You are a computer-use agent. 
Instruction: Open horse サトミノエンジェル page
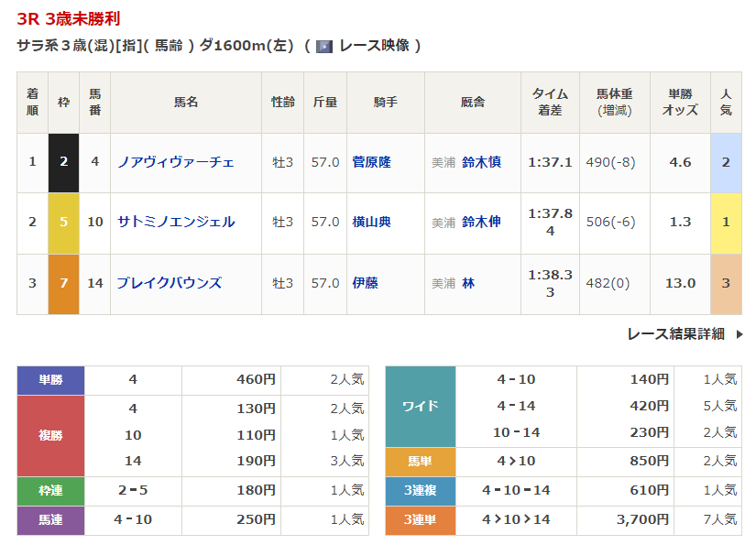pos(175,222)
